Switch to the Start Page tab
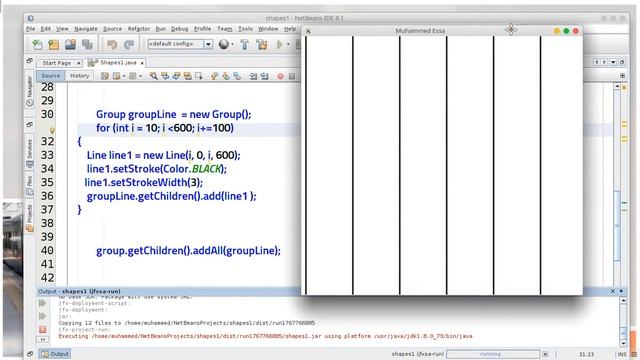The height and width of the screenshot is (360, 640). click(x=56, y=63)
